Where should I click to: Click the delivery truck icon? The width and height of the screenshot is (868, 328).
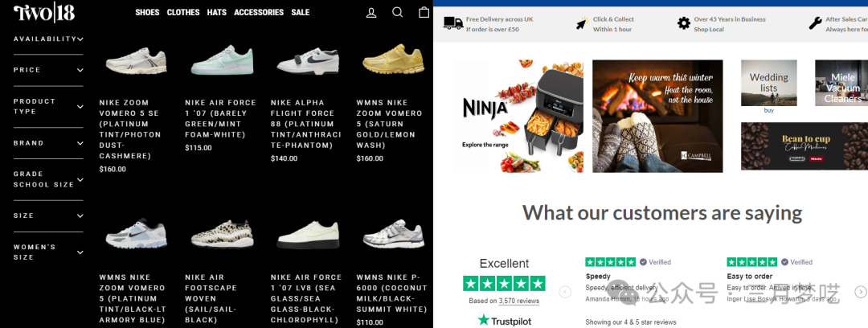(x=452, y=23)
